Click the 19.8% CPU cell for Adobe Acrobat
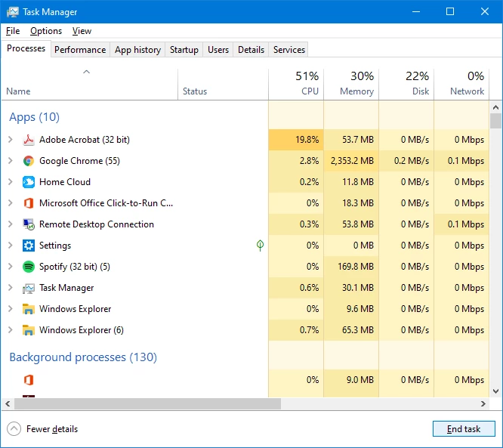Screen dimensions: 503x448 coord(296,140)
